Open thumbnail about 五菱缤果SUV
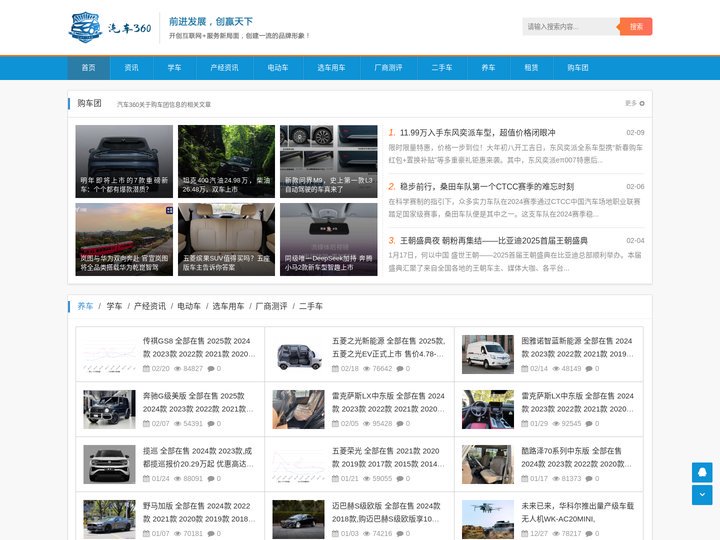720x540 pixels. click(226, 239)
